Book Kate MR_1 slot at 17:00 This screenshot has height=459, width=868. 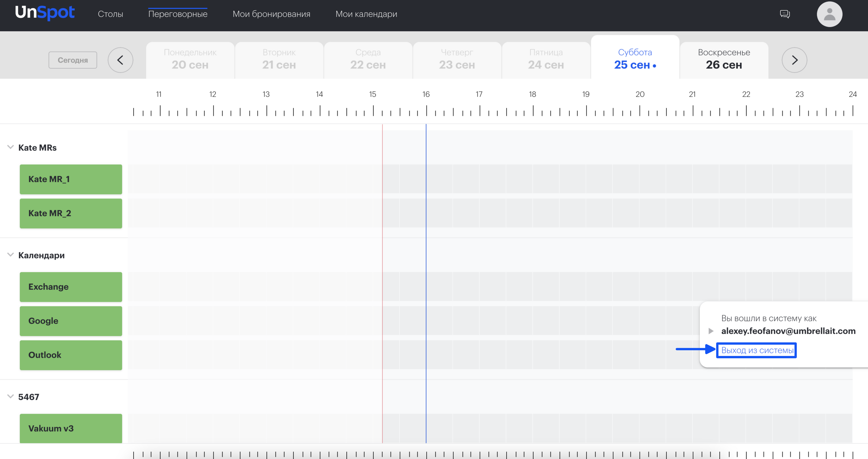pyautogui.click(x=493, y=179)
